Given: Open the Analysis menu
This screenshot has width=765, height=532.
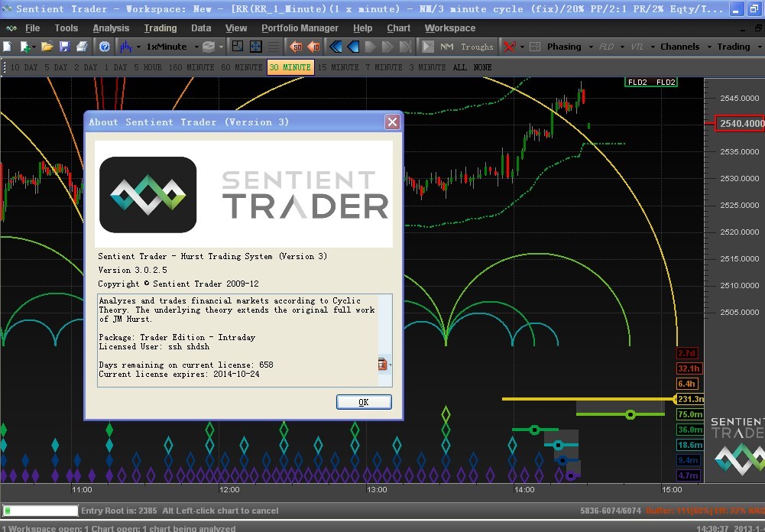Looking at the screenshot, I should [112, 28].
